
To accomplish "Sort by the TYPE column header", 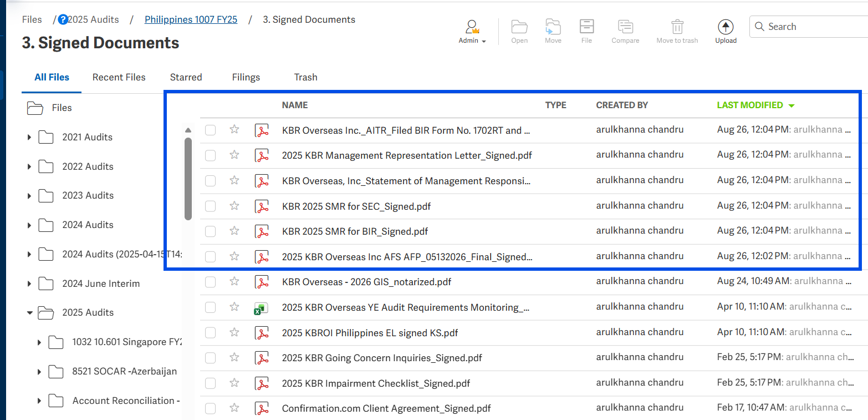I will click(556, 105).
